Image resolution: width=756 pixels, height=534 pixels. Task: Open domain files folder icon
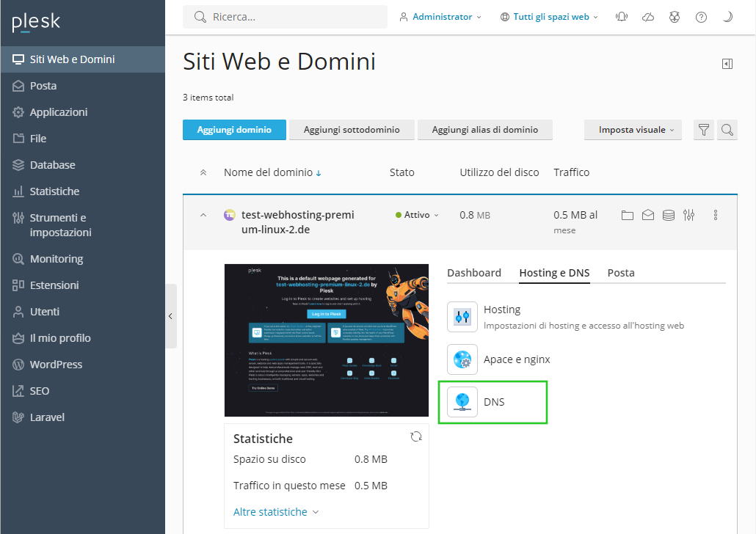(x=628, y=215)
